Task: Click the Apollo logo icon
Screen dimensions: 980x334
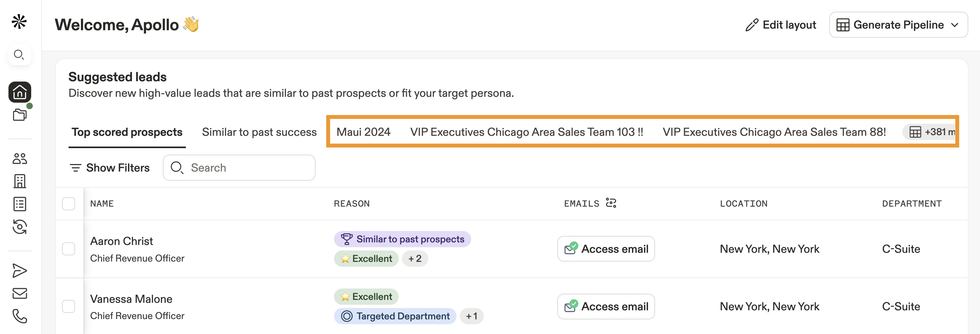Action: point(19,22)
